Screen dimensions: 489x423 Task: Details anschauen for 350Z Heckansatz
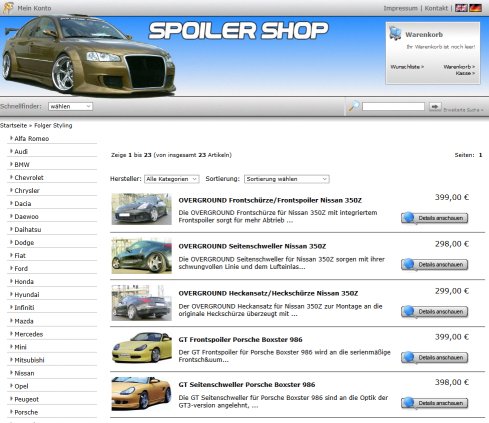coord(435,312)
